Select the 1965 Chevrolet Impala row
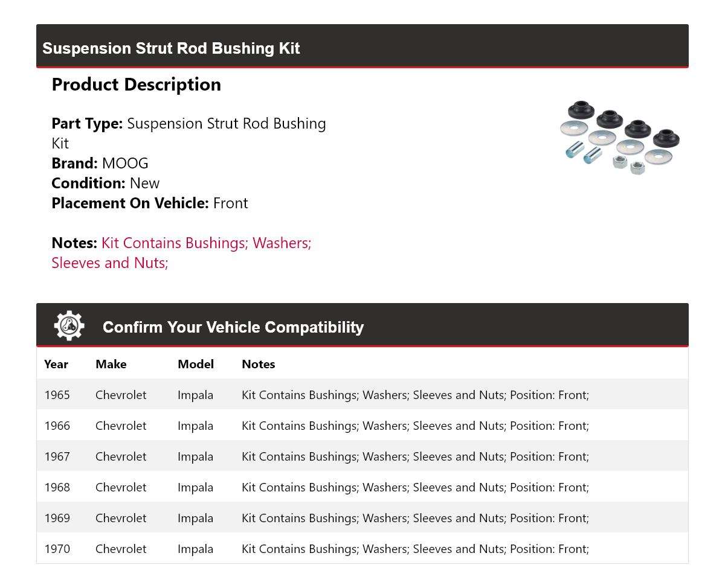Image resolution: width=725 pixels, height=588 pixels. (362, 395)
